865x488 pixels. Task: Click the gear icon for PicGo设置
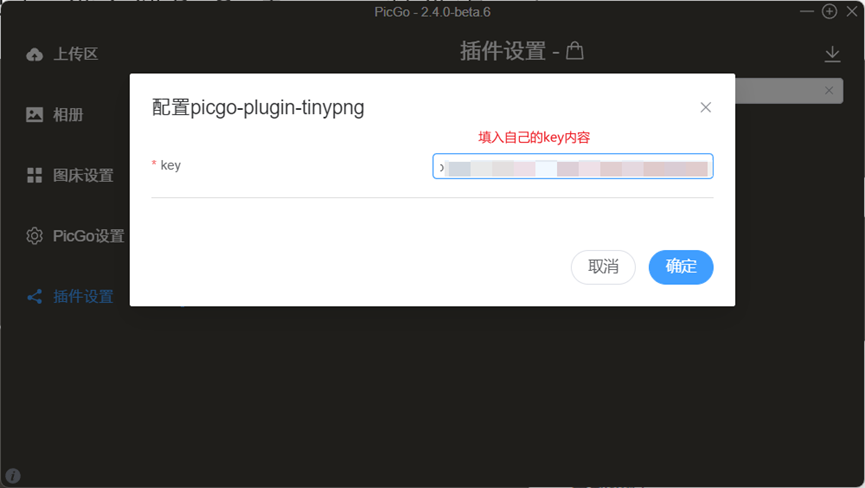coord(34,236)
